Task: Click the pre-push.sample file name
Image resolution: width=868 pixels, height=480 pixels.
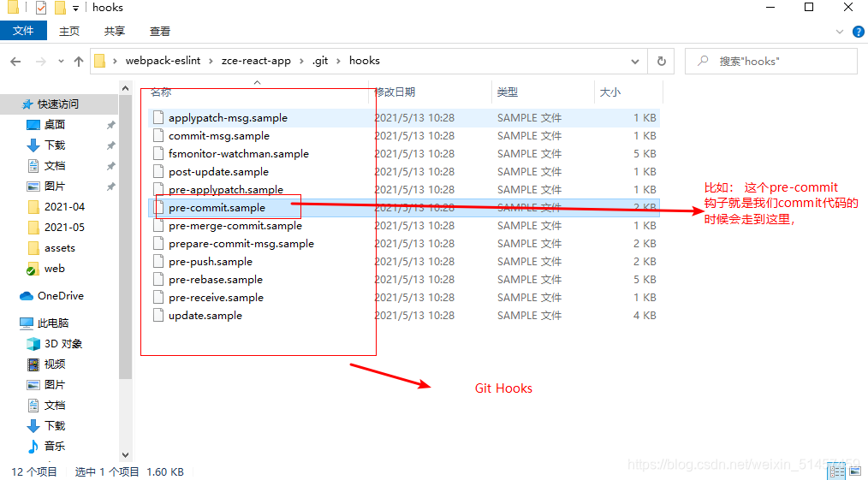Action: (211, 261)
